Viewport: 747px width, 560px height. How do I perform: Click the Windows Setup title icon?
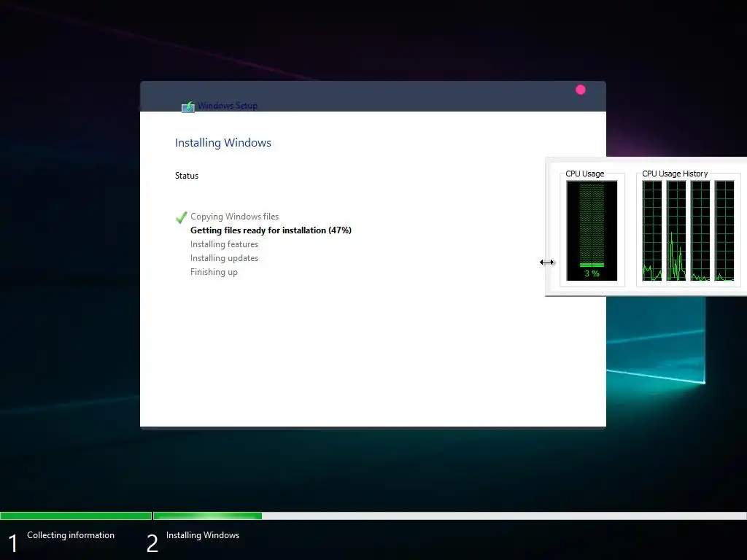click(x=188, y=106)
